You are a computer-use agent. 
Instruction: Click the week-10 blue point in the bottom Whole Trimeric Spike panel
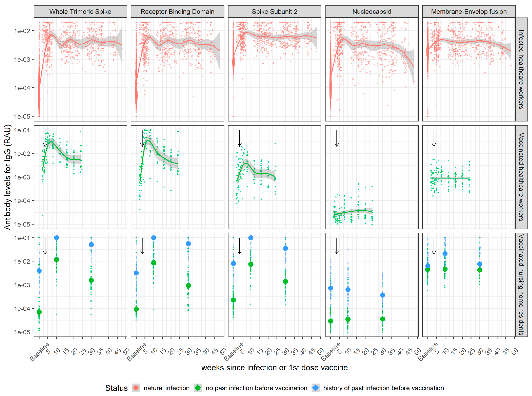coord(56,238)
